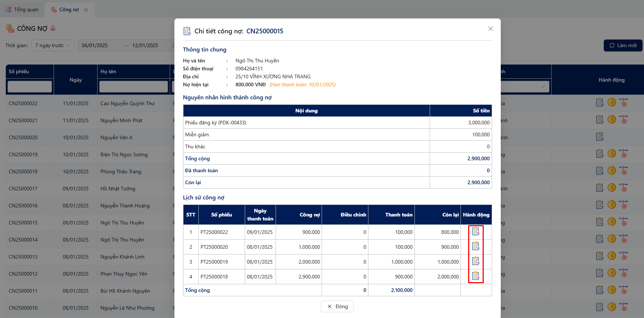Click voucher CN25000016 in the list

click(x=23, y=206)
